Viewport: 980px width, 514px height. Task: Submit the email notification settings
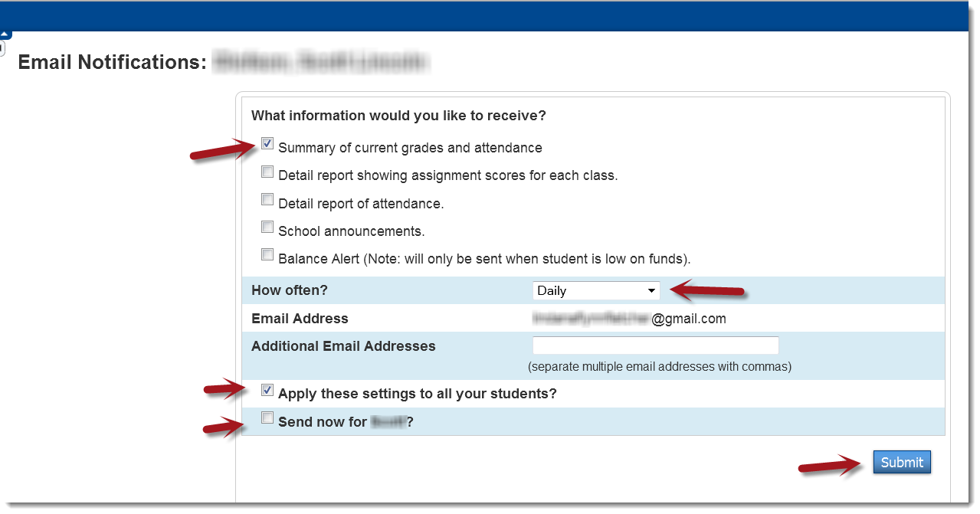click(x=902, y=462)
